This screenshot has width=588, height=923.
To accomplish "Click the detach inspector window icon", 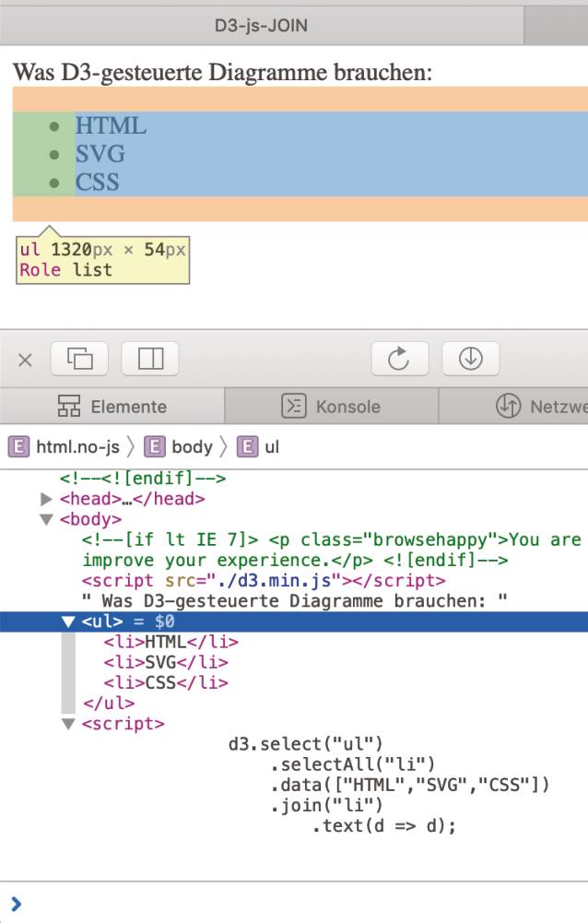I will pos(79,359).
